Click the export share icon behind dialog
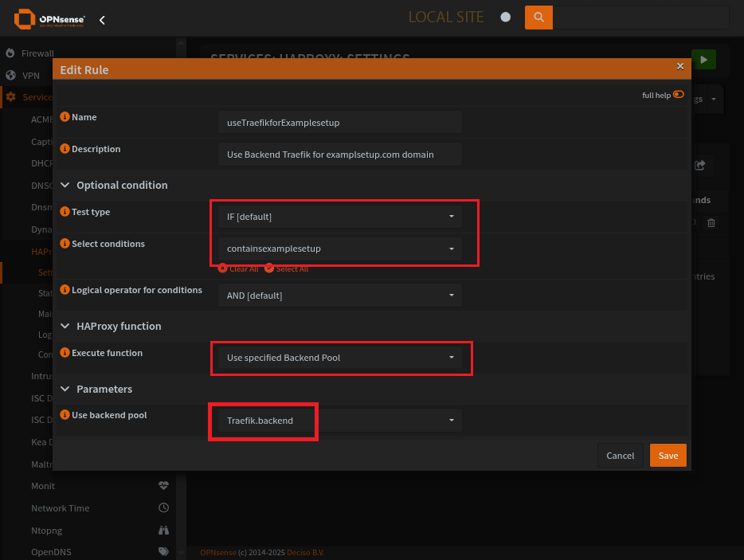 coord(700,165)
